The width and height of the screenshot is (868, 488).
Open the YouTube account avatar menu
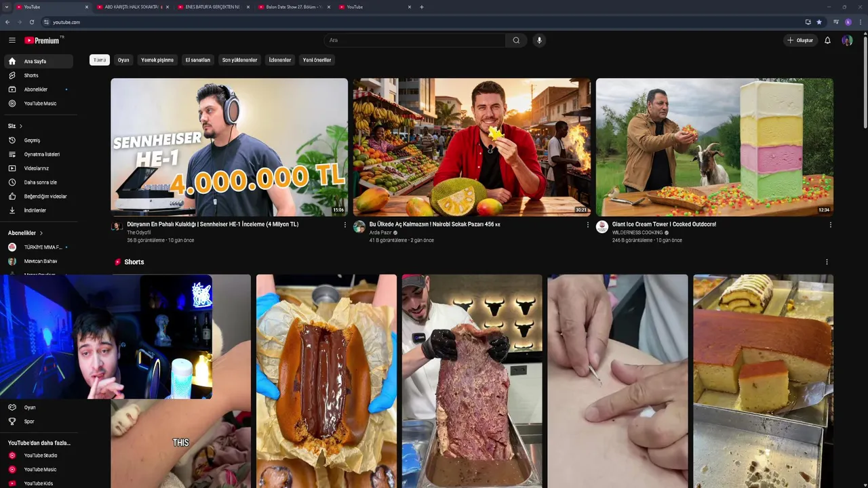point(847,40)
